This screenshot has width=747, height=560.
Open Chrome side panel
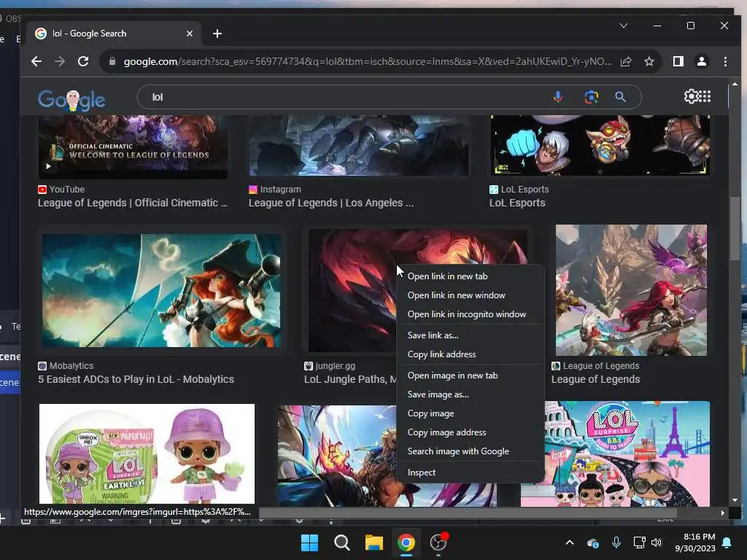(x=678, y=61)
